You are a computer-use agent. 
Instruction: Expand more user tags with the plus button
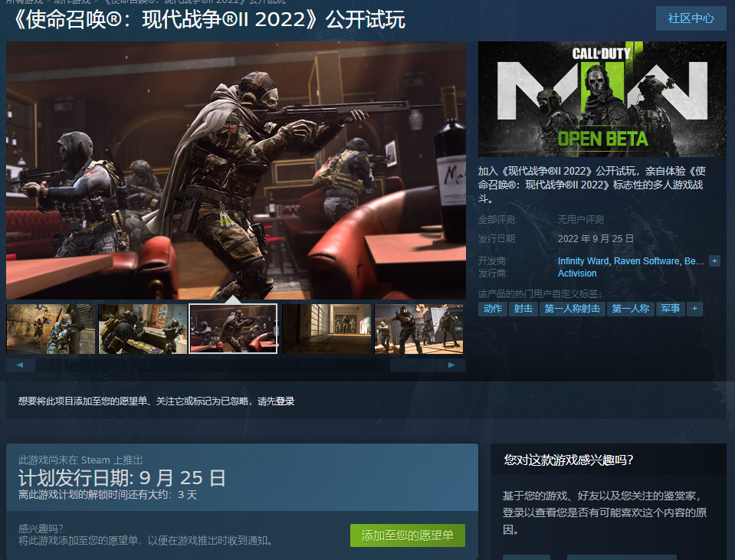[x=694, y=309]
